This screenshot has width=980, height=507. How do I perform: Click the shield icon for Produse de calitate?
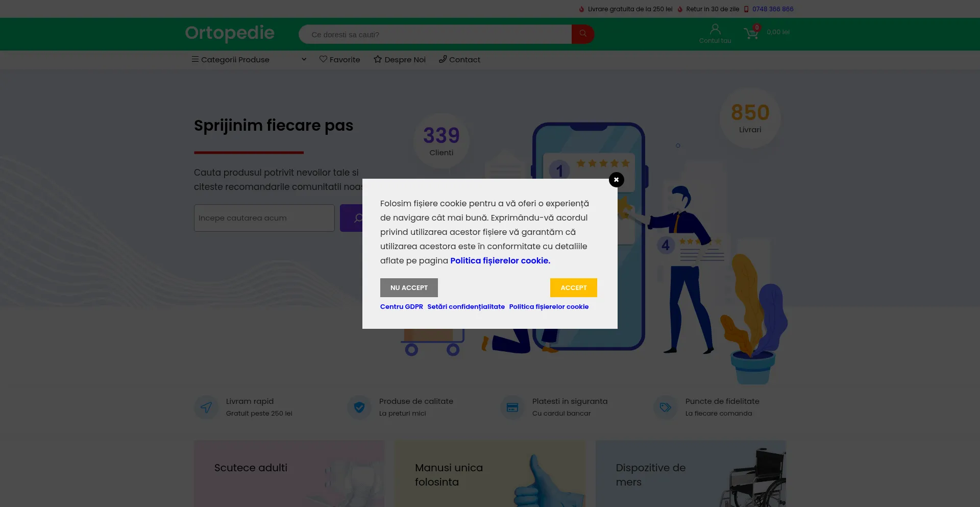click(359, 407)
